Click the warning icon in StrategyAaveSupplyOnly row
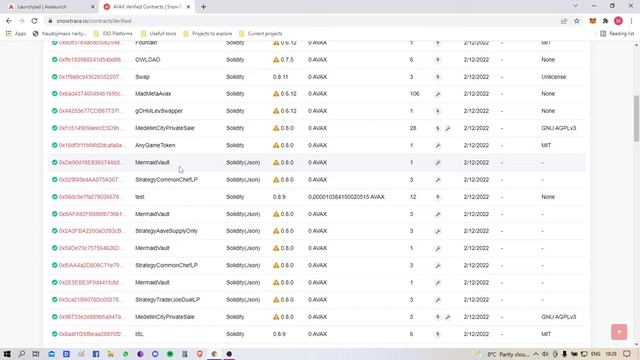640x360 pixels. 276,231
